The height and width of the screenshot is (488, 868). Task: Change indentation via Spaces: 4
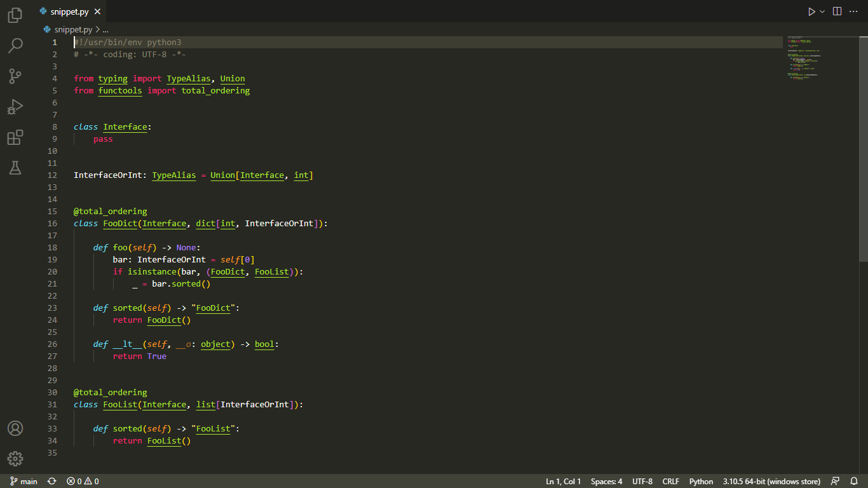click(x=606, y=481)
